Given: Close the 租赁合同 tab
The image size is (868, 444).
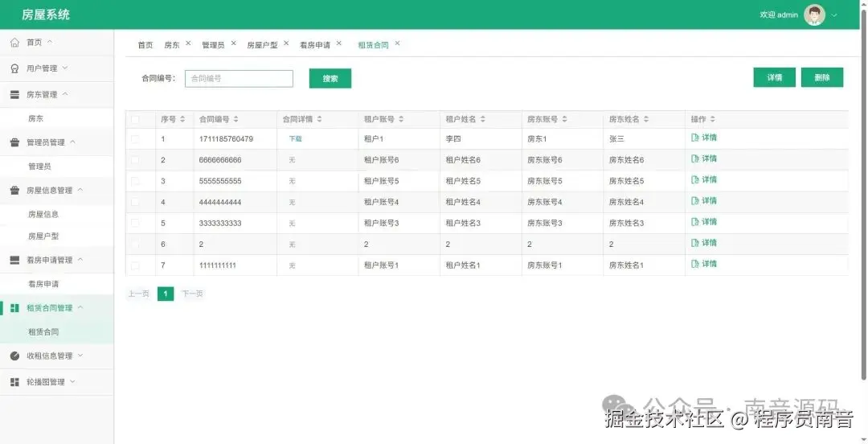Looking at the screenshot, I should 398,43.
